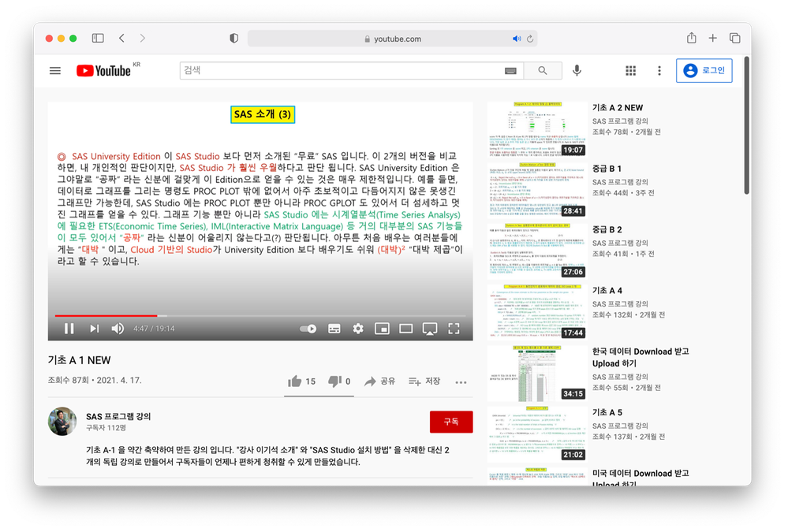Show Safari tab overview
Viewport: 788px width, 532px height.
(x=734, y=38)
